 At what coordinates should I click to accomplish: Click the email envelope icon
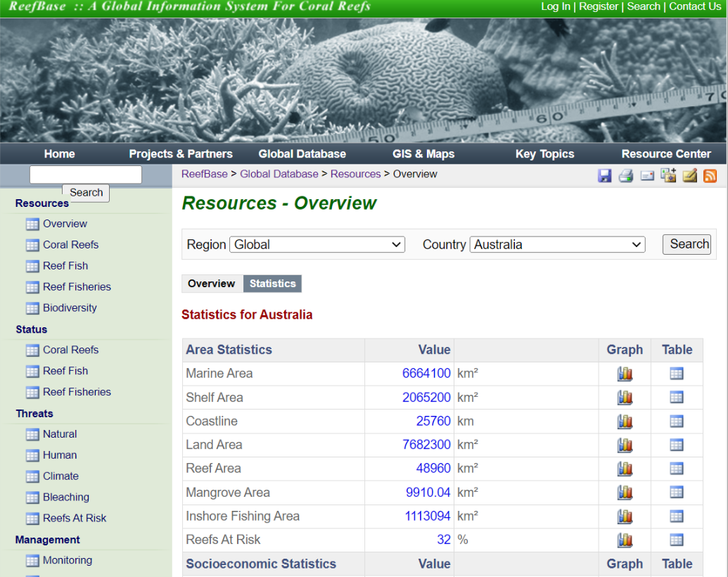click(647, 176)
